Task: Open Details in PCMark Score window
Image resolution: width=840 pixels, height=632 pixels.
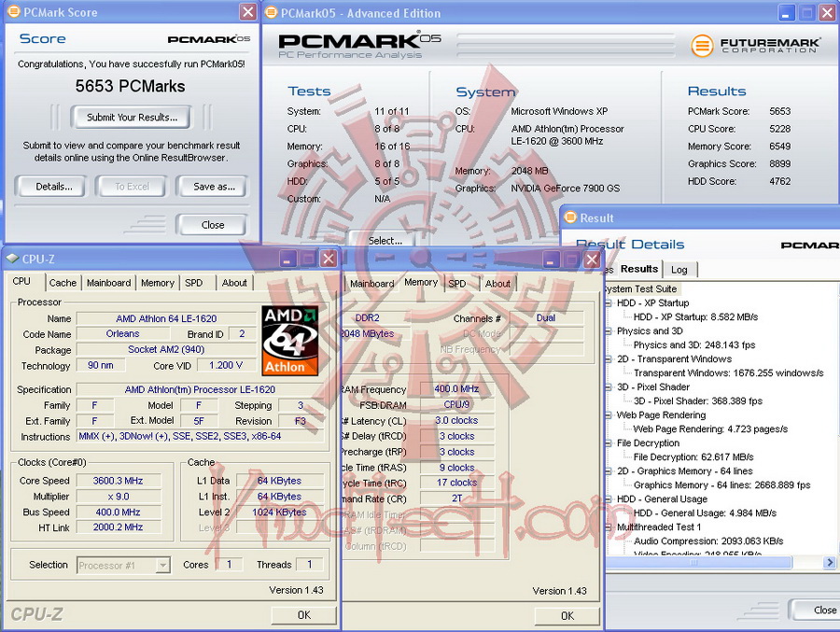Action: pyautogui.click(x=53, y=187)
